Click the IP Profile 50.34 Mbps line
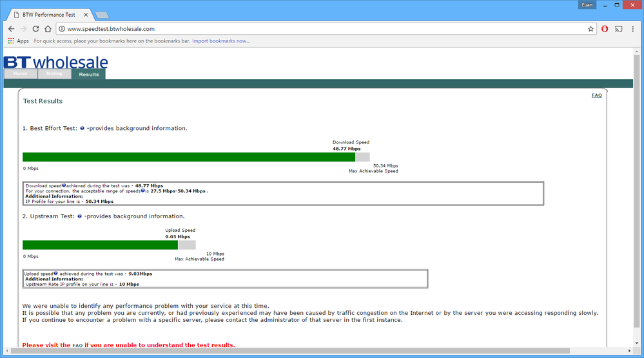Screen dimensions: 644x358 70,202
